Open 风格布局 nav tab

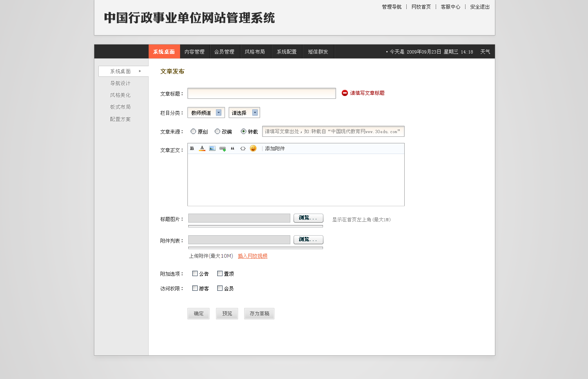[255, 52]
